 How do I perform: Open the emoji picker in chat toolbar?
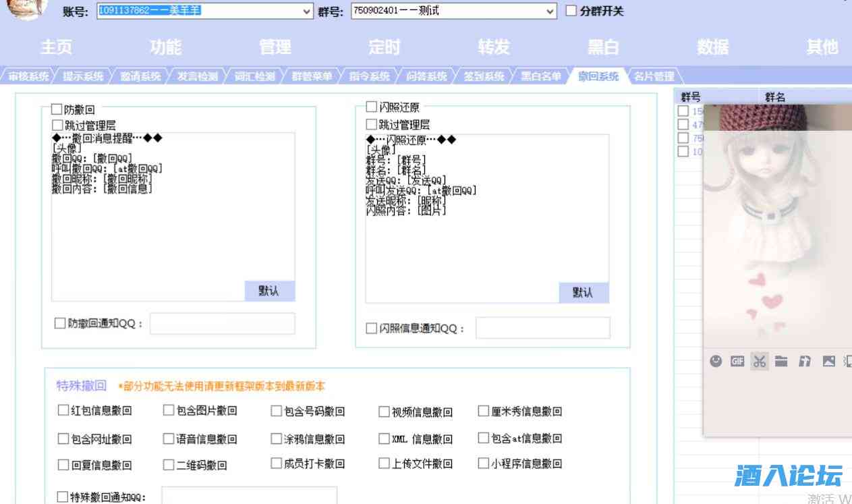(x=716, y=361)
